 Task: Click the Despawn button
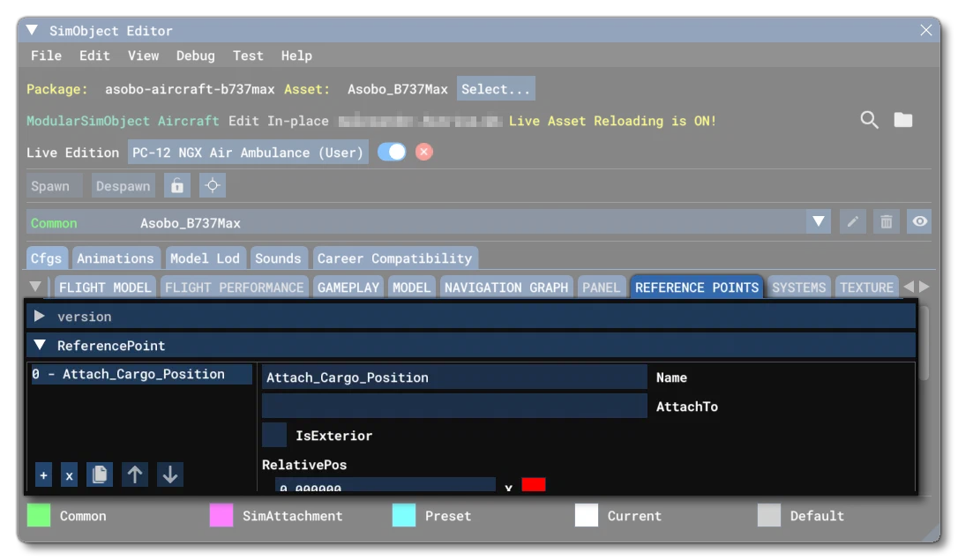click(x=123, y=186)
